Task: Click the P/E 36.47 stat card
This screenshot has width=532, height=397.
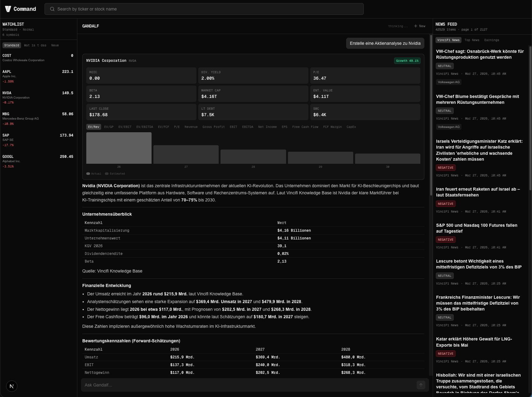Action: (365, 76)
